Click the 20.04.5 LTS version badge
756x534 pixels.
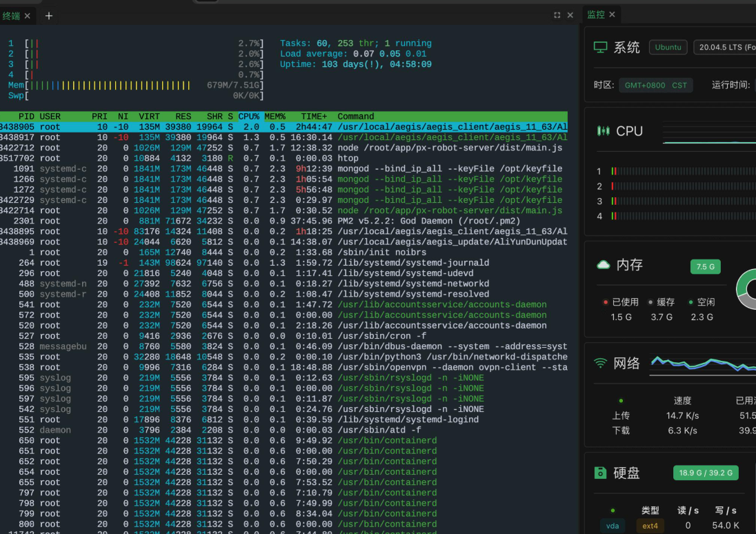click(x=725, y=48)
